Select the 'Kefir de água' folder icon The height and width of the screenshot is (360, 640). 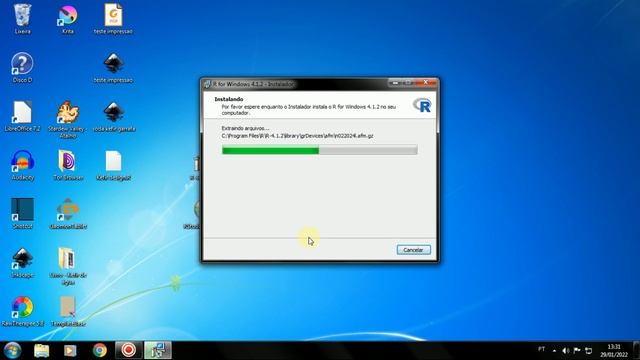coord(68,266)
